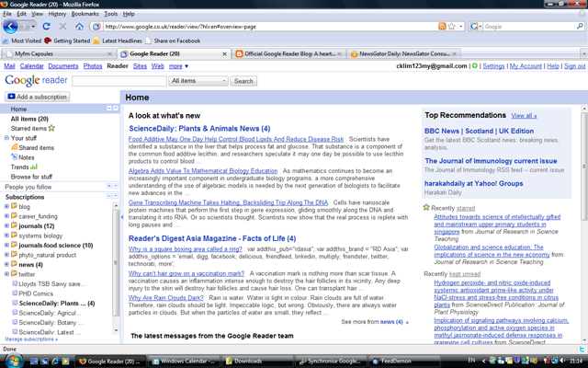Viewport: 588px width, 368px height.
Task: Open the History menu
Action: (57, 14)
